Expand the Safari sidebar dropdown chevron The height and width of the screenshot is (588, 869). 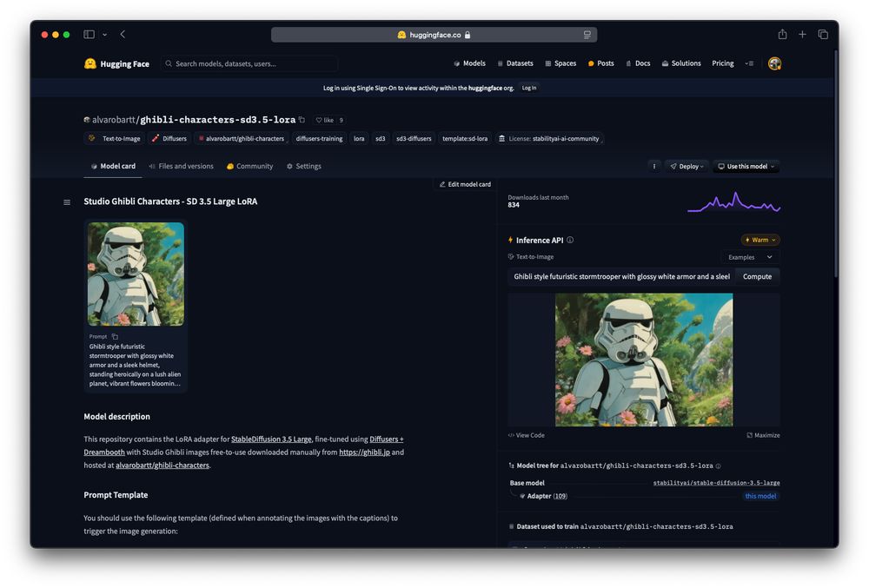coord(104,35)
